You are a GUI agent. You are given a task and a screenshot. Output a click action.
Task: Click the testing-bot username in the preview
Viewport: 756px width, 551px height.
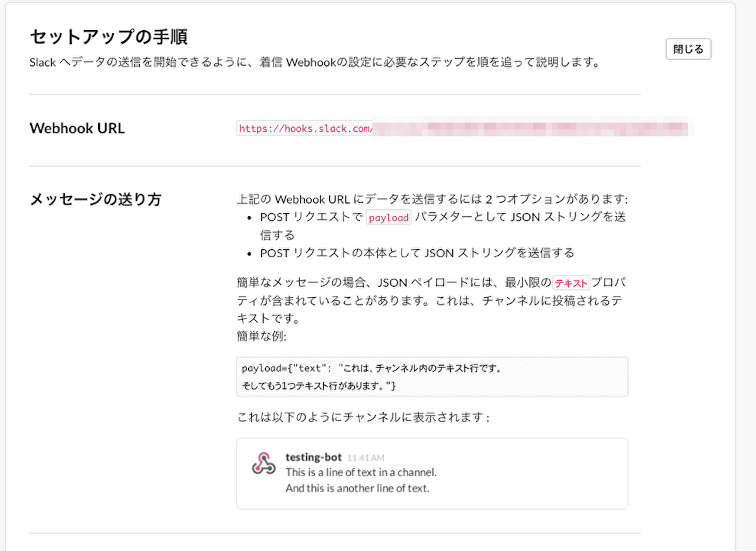pyautogui.click(x=313, y=457)
